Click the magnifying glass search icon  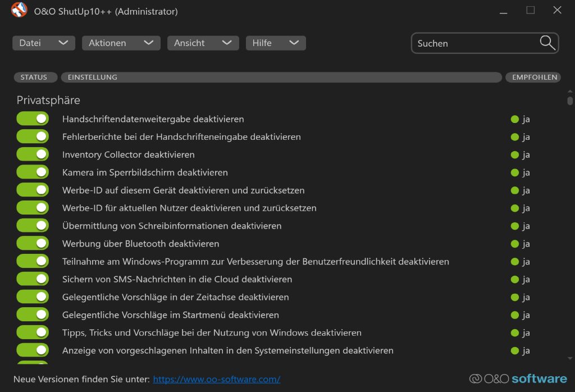pyautogui.click(x=547, y=43)
